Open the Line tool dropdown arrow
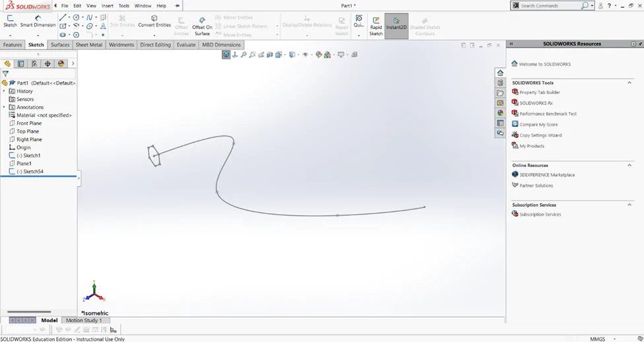This screenshot has width=644, height=342. pos(69,17)
